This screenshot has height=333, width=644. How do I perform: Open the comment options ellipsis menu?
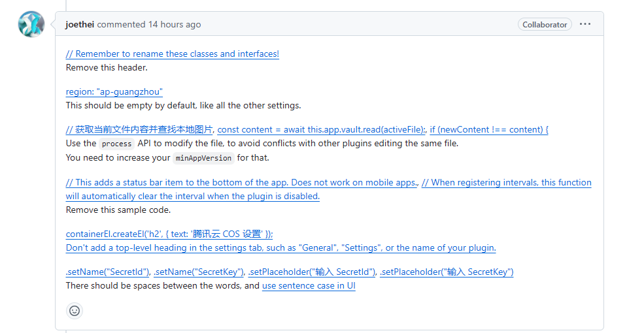(585, 24)
